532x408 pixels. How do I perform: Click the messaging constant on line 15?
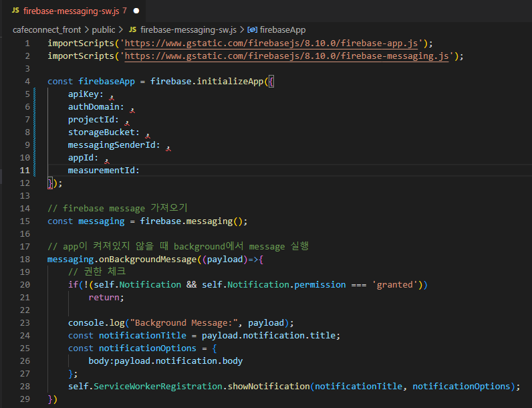[x=102, y=221]
